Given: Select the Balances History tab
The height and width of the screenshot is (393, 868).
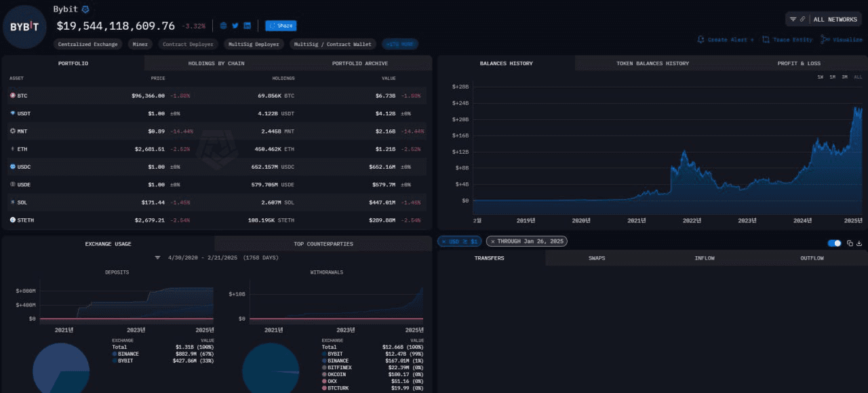Looking at the screenshot, I should pos(506,63).
